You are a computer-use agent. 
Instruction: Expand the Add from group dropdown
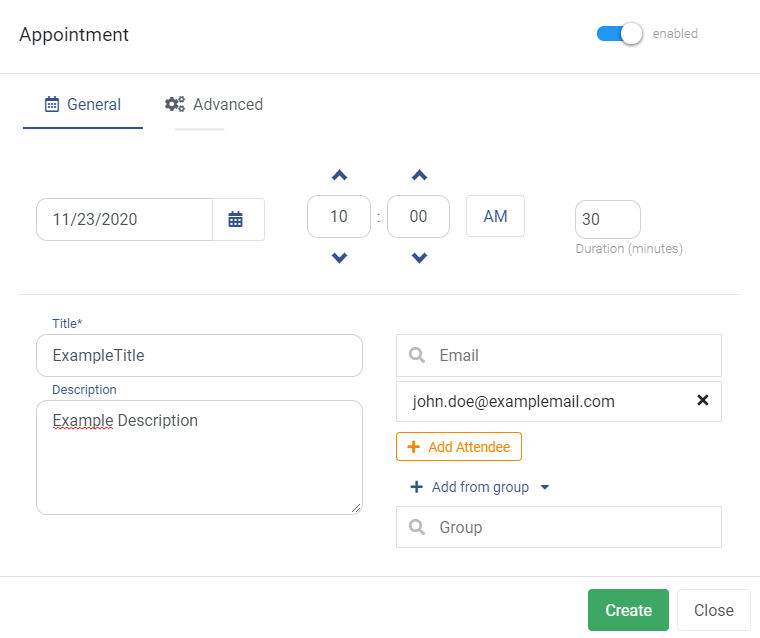click(545, 487)
